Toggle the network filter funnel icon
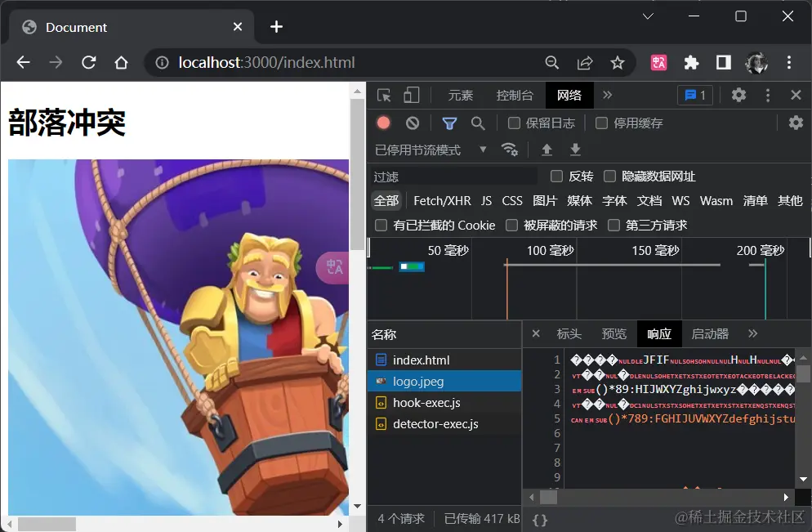The width and height of the screenshot is (812, 532). [x=449, y=123]
